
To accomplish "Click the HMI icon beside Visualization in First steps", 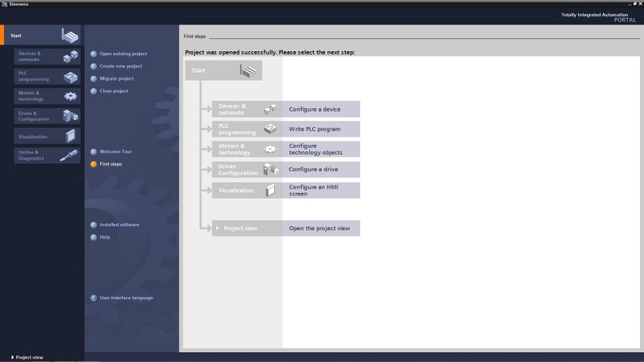I will (x=270, y=190).
